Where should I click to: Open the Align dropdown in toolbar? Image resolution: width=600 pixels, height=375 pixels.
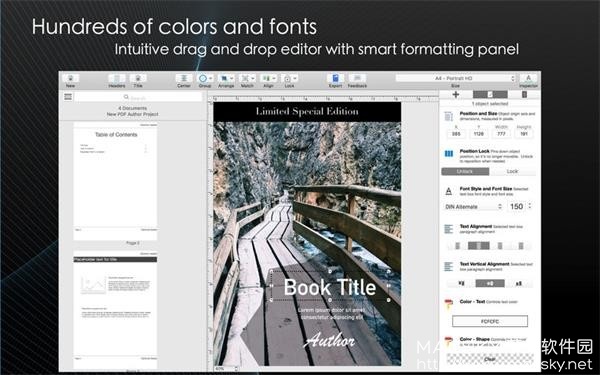click(x=268, y=78)
